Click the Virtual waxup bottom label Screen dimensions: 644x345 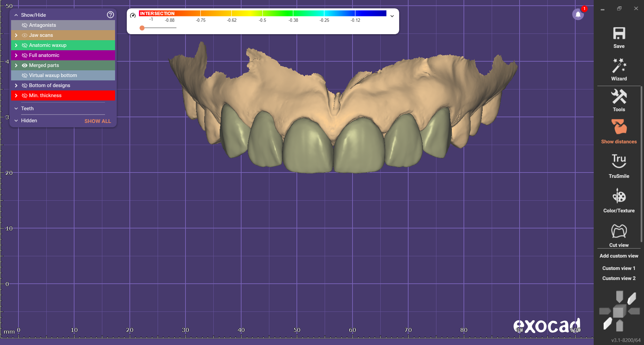[x=53, y=75]
